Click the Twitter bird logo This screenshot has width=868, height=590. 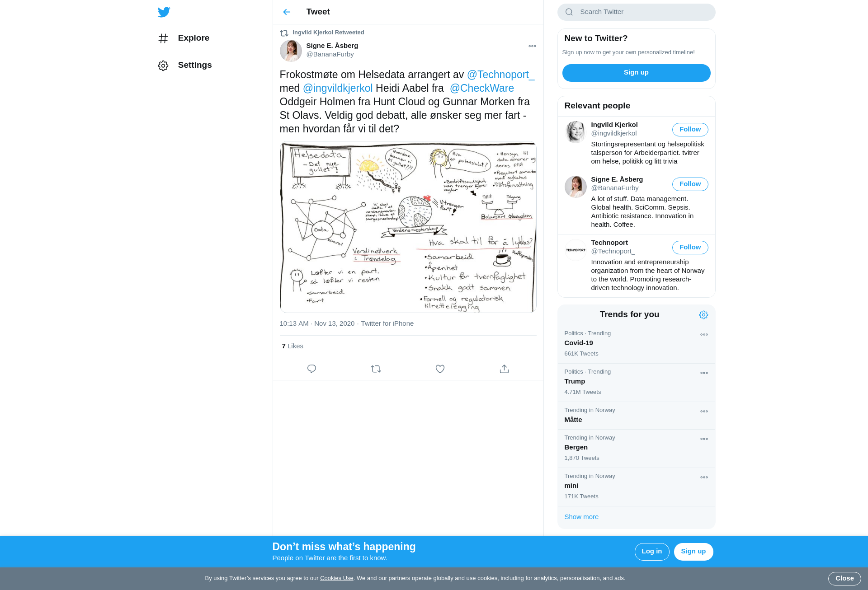click(164, 12)
